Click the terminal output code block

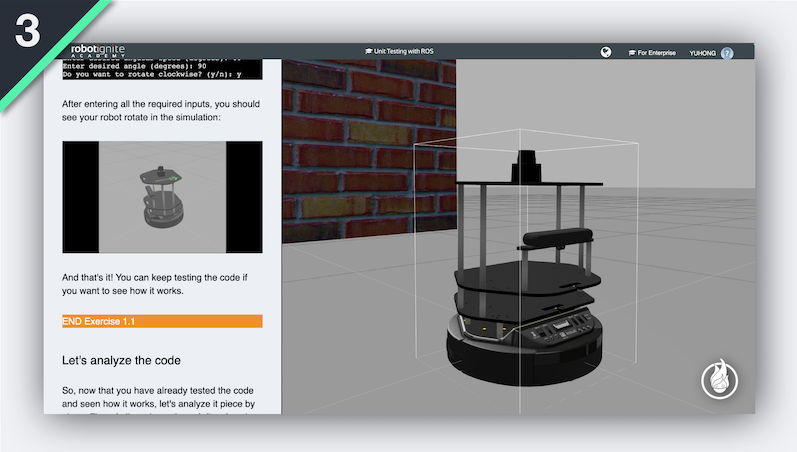[x=162, y=69]
